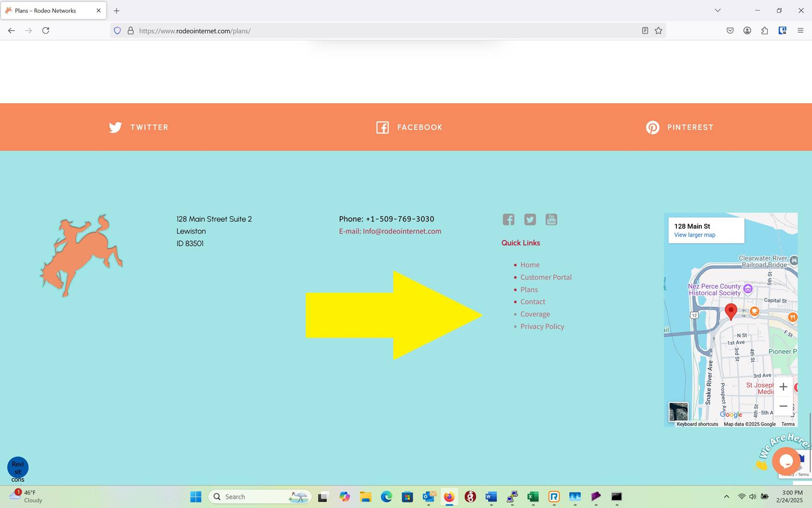Viewport: 812px width, 508px height.
Task: Open the Twitter banner link
Action: pyautogui.click(x=138, y=127)
